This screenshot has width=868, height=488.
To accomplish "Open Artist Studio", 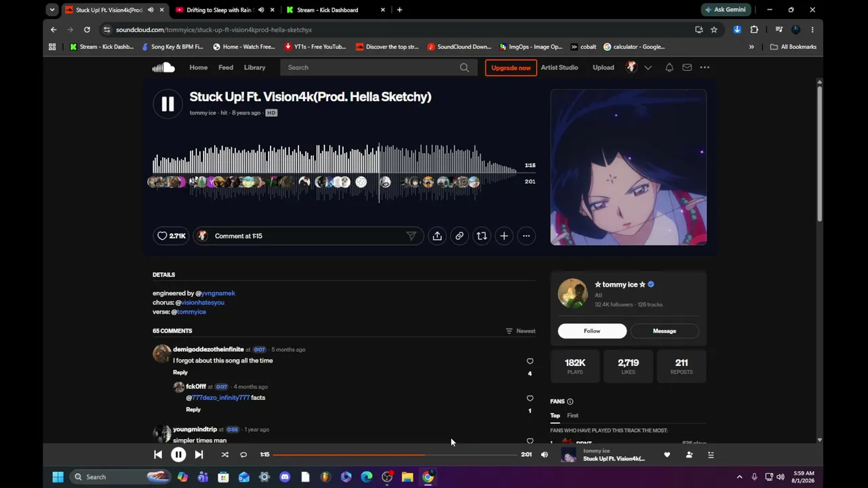I will [559, 67].
